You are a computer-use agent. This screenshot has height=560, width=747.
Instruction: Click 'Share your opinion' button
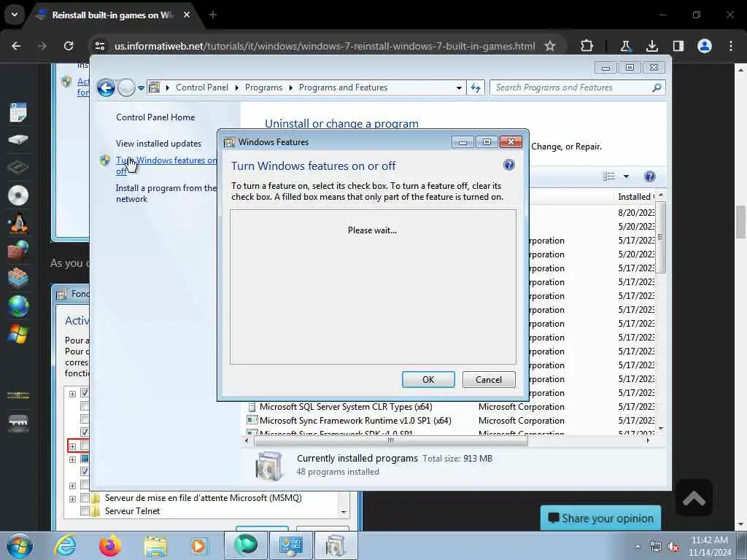click(x=601, y=518)
